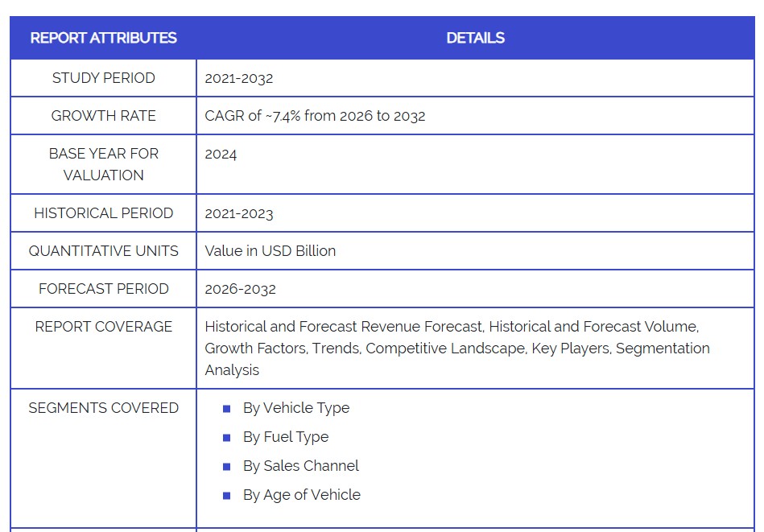Click the square bullet beside By Sales Channel
The height and width of the screenshot is (532, 764).
tap(227, 467)
